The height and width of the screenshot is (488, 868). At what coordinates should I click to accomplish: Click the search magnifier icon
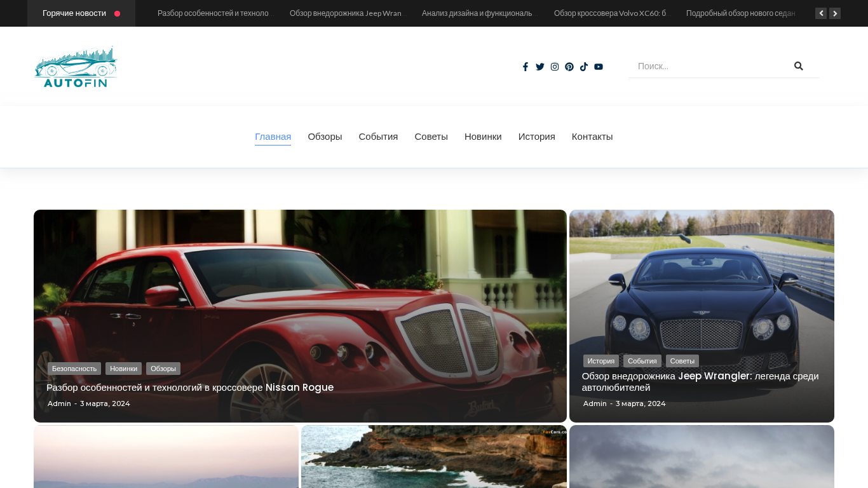click(x=799, y=66)
